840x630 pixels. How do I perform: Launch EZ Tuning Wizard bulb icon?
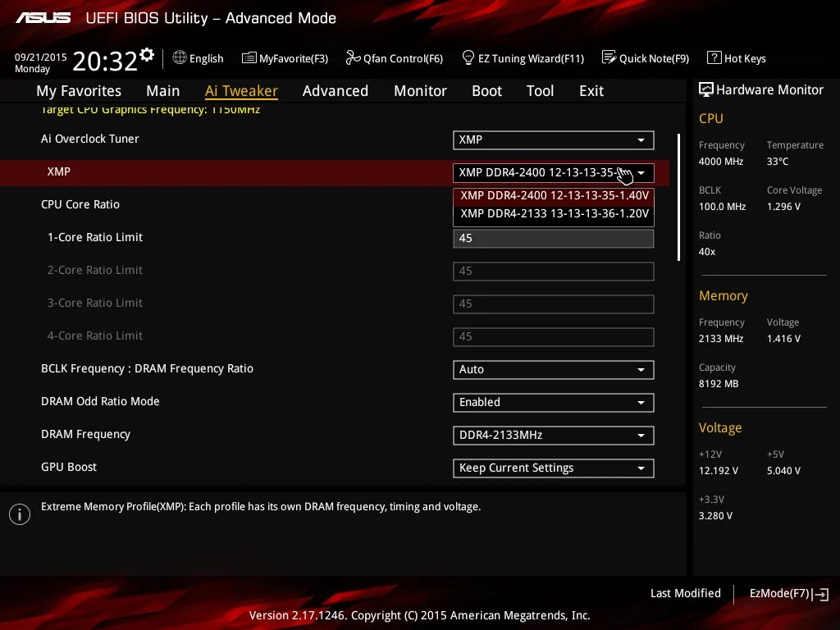(468, 58)
